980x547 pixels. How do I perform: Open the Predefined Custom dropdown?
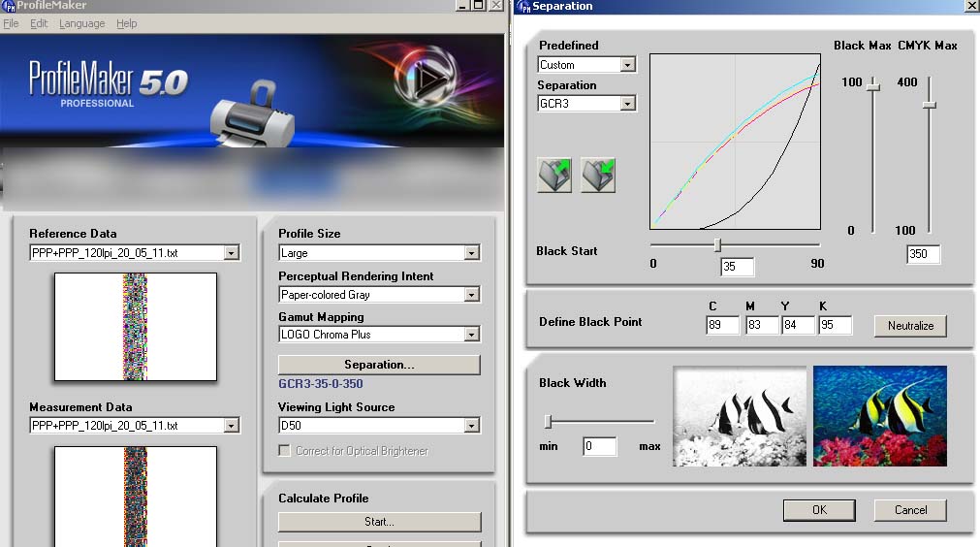coord(627,64)
